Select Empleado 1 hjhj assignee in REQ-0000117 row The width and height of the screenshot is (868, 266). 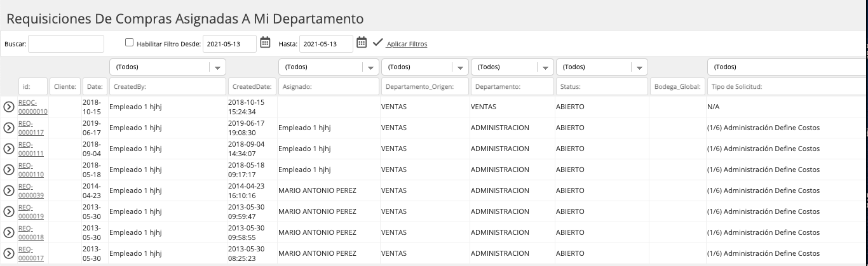304,128
